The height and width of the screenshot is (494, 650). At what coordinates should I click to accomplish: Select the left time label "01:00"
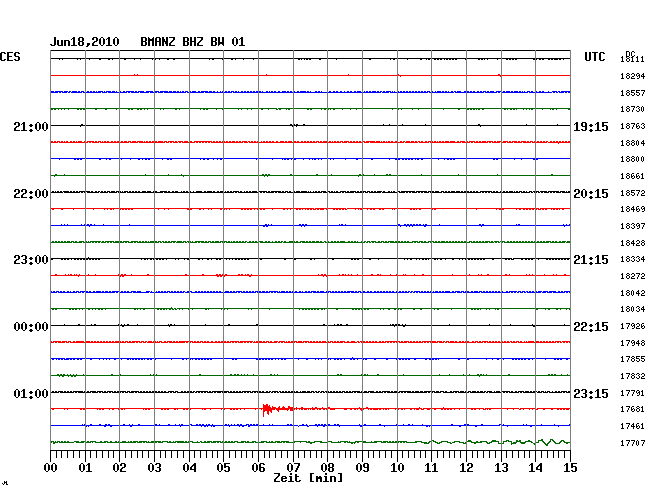click(x=31, y=394)
